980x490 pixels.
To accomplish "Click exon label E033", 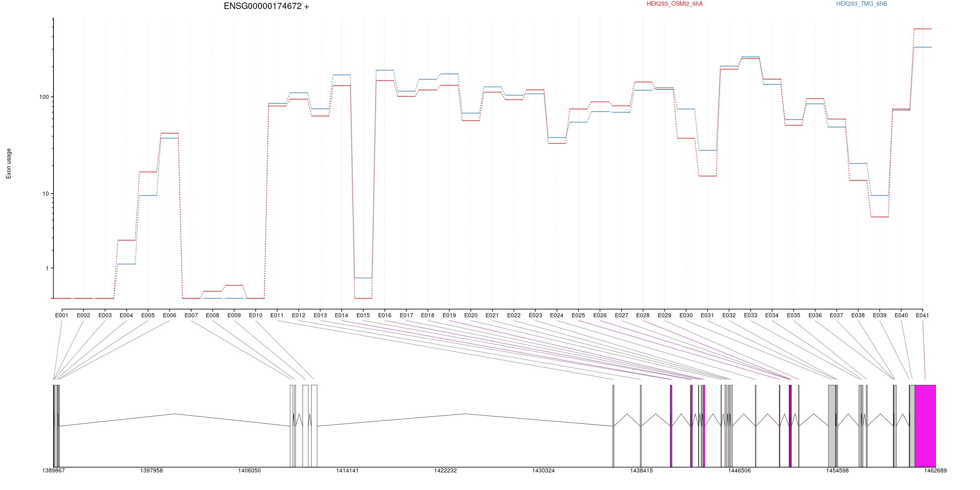I will (x=751, y=315).
